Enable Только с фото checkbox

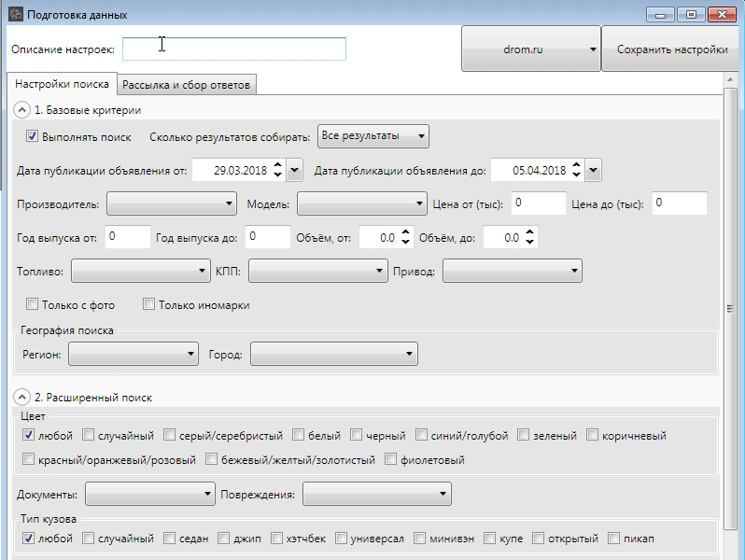coord(32,304)
